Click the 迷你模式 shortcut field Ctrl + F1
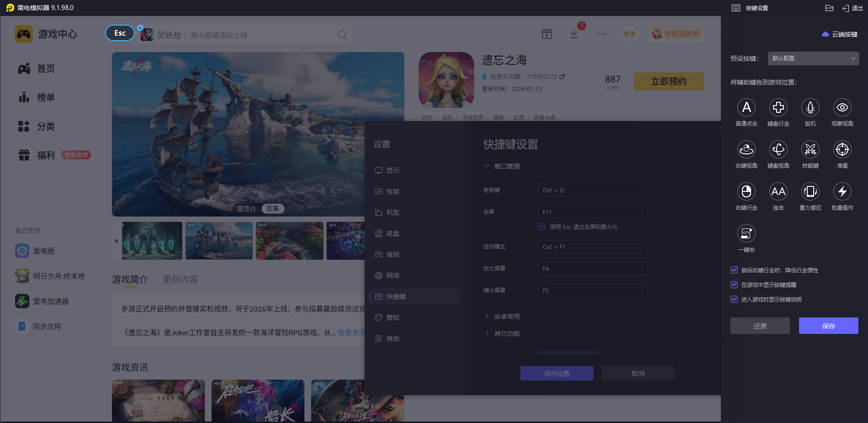The height and width of the screenshot is (423, 868). coord(593,247)
